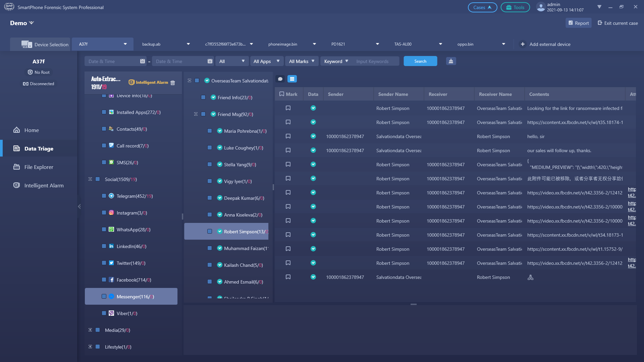Viewport: 644px width, 362px height.
Task: Click LinkedIn app icon in tree
Action: (111, 246)
